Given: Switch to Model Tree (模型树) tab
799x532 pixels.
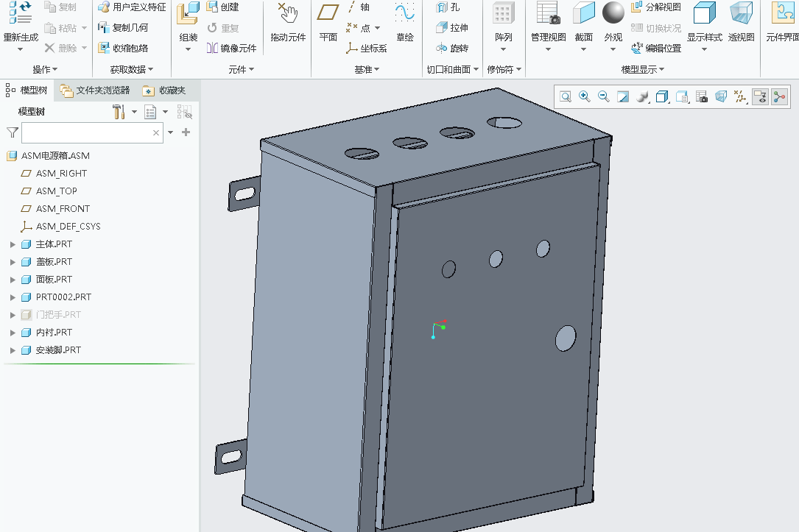Looking at the screenshot, I should (27, 91).
